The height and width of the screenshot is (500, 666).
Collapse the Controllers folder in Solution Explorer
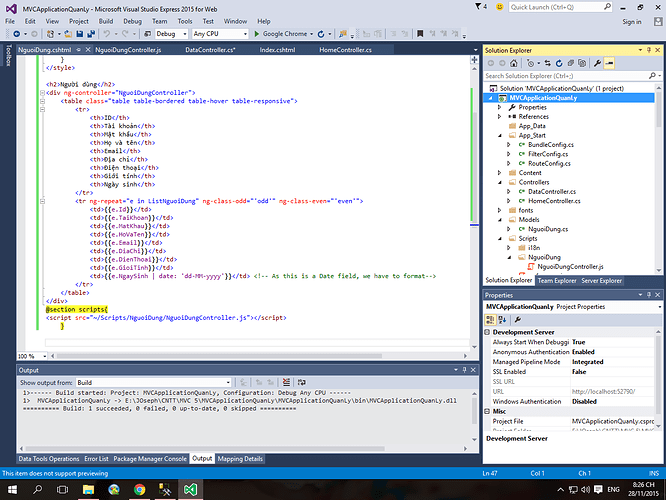click(499, 182)
